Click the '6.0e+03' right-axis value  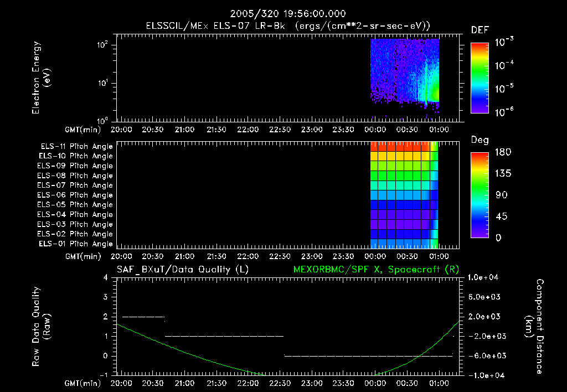(x=484, y=297)
